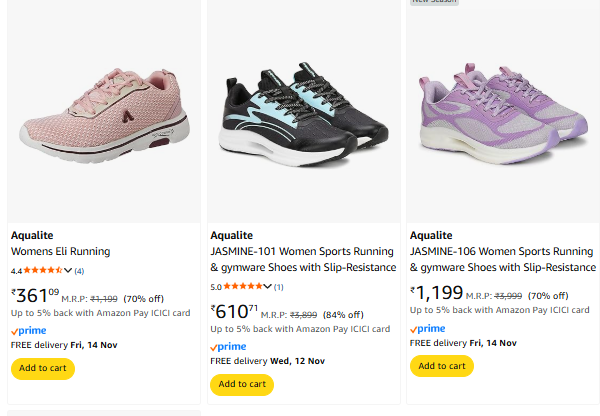Open the pink Womens Eli Running shoe image
The width and height of the screenshot is (600, 416).
[103, 110]
